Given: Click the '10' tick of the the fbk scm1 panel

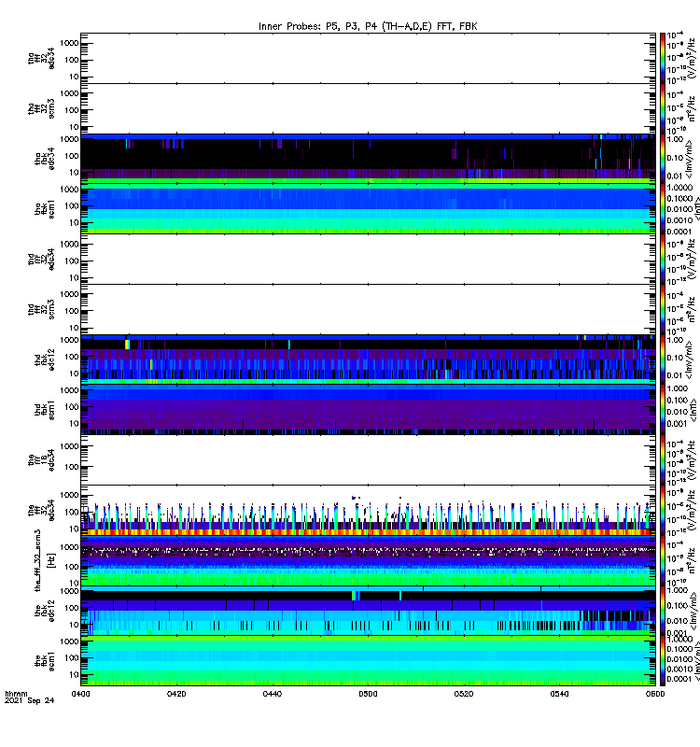Looking at the screenshot, I should (x=74, y=674).
